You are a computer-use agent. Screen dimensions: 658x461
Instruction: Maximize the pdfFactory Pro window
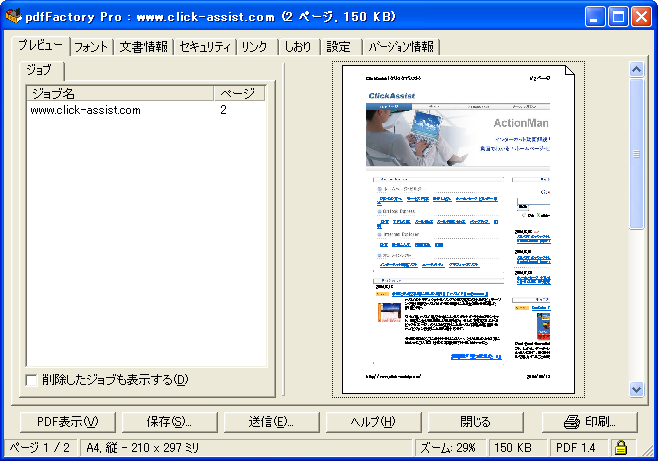click(x=618, y=16)
